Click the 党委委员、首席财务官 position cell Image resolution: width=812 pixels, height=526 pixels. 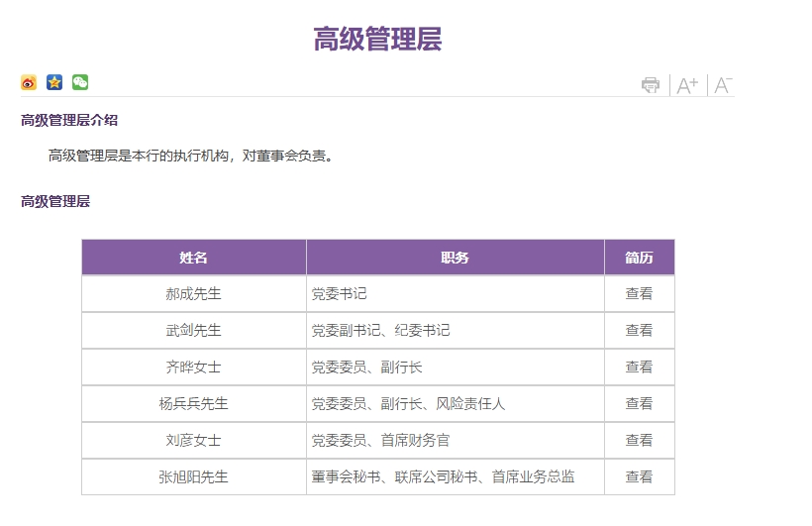pyautogui.click(x=380, y=440)
